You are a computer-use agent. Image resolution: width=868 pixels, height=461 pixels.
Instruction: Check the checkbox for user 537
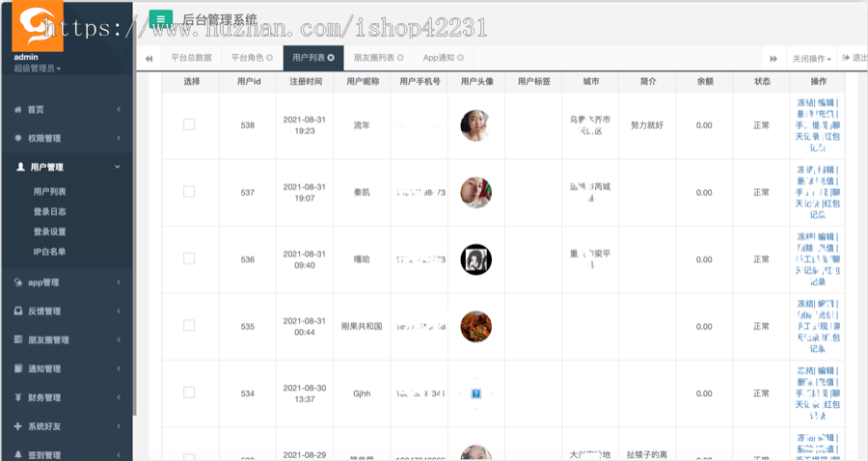coord(189,192)
